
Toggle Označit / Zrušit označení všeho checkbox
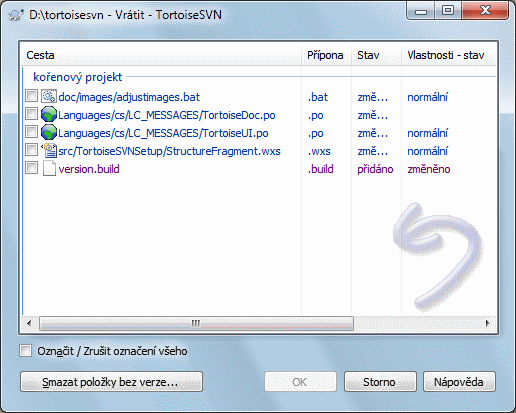26,351
